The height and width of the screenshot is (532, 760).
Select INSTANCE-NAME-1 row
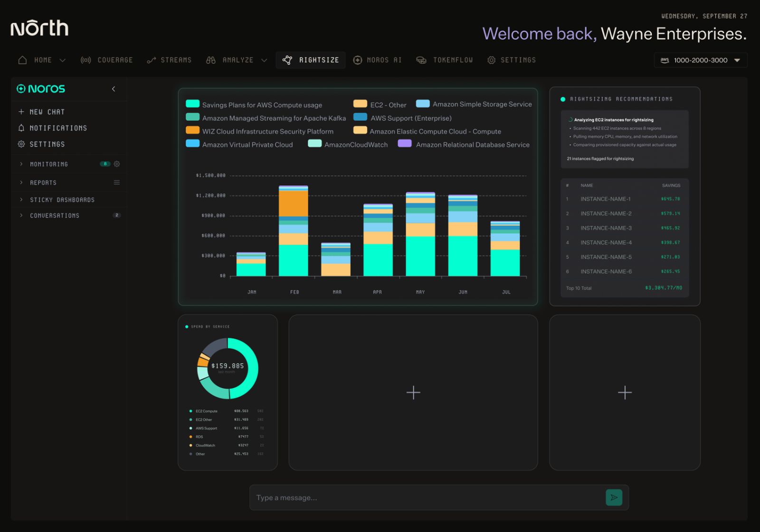(625, 199)
